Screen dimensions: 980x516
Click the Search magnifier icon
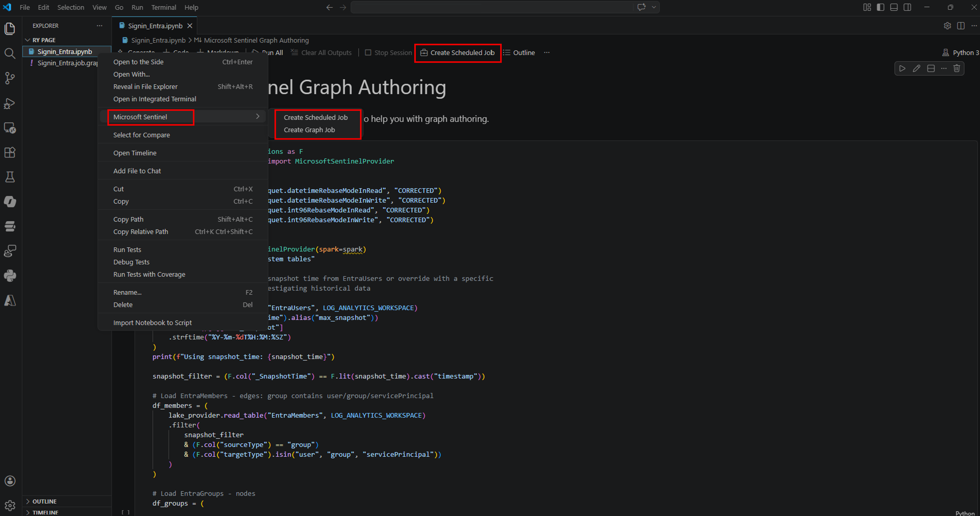[10, 53]
